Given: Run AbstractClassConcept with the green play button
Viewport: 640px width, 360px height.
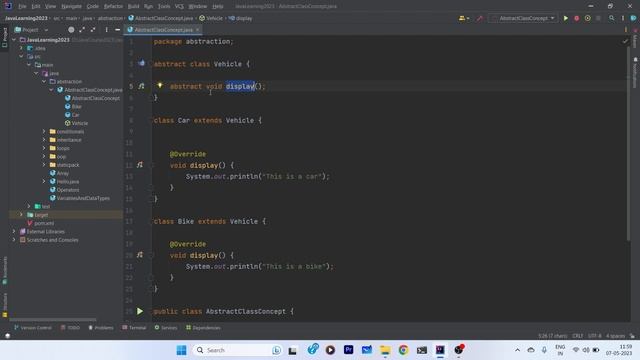Looking at the screenshot, I should click(x=566, y=18).
